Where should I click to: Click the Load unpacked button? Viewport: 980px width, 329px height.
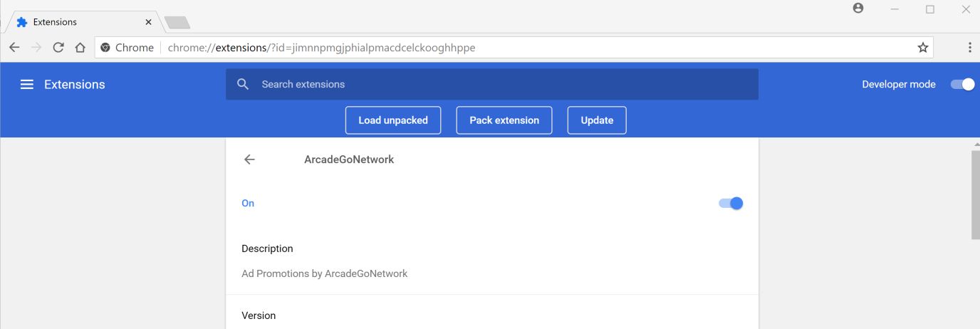click(x=393, y=120)
